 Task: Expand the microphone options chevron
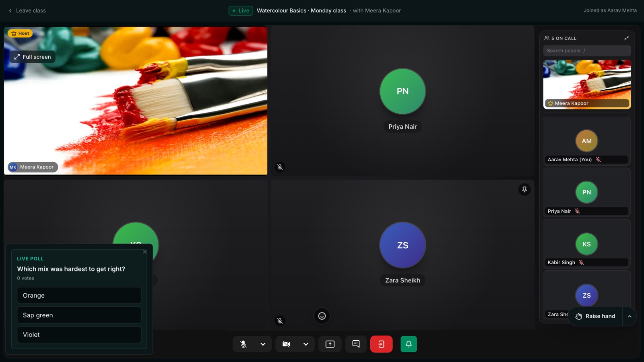tap(263, 344)
